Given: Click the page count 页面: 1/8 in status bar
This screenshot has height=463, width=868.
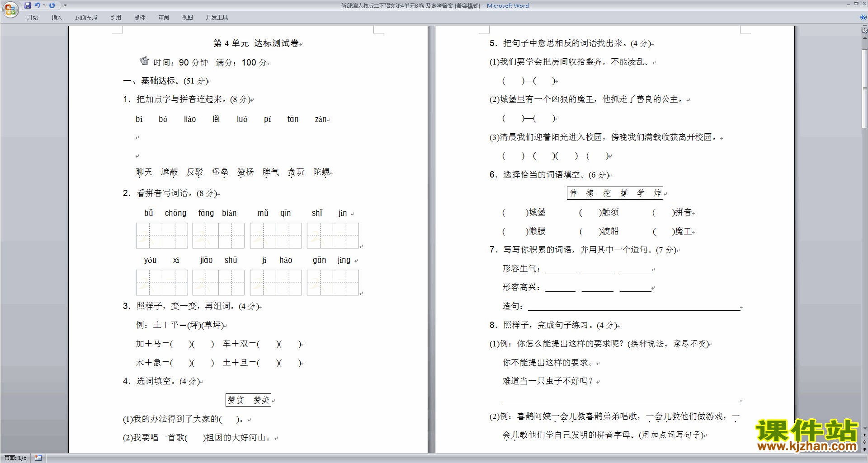Looking at the screenshot, I should pyautogui.click(x=15, y=458).
